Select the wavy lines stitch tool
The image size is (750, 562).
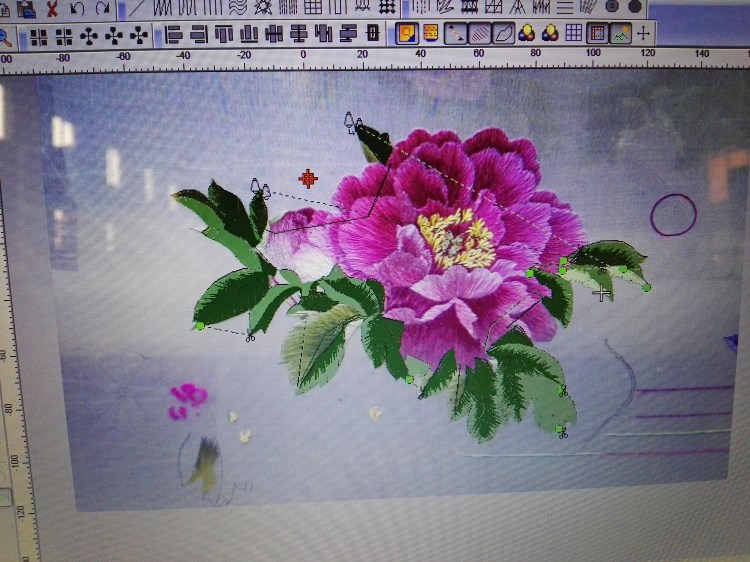pyautogui.click(x=237, y=6)
